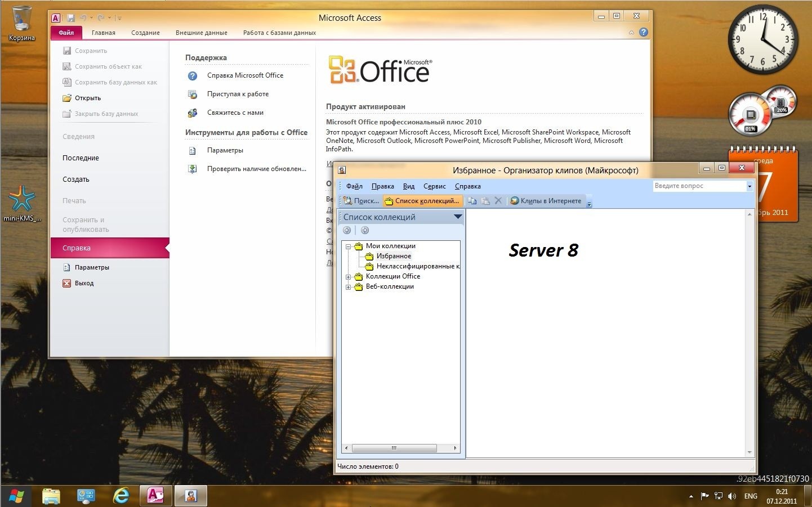Open Файл menu in Clip Organizer

354,186
